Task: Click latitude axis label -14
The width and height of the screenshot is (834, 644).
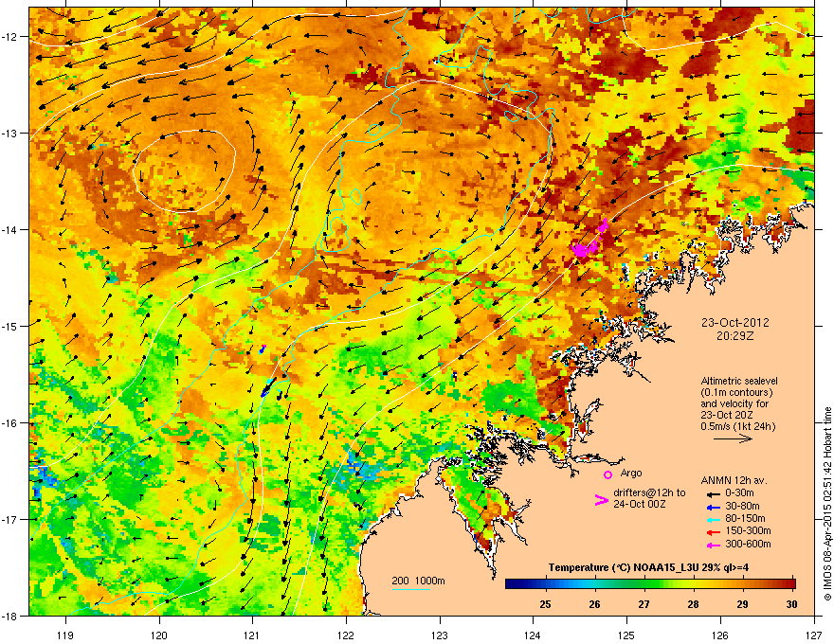Action: [10, 229]
